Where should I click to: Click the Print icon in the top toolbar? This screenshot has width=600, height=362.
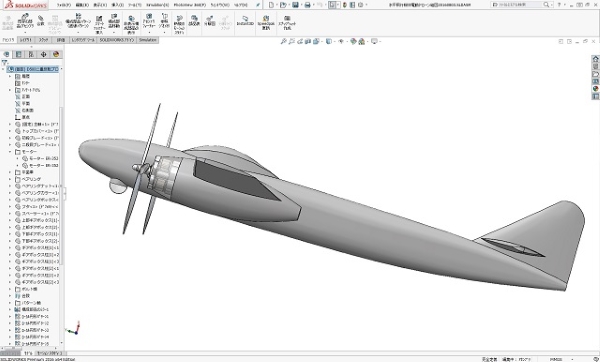point(307,5)
